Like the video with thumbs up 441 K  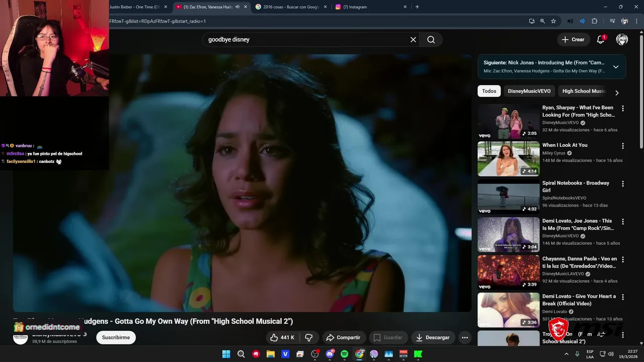coord(282,337)
